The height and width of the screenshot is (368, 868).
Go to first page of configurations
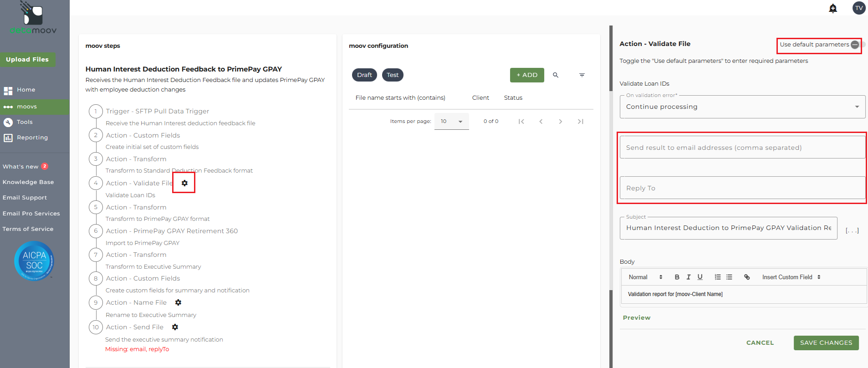point(521,122)
